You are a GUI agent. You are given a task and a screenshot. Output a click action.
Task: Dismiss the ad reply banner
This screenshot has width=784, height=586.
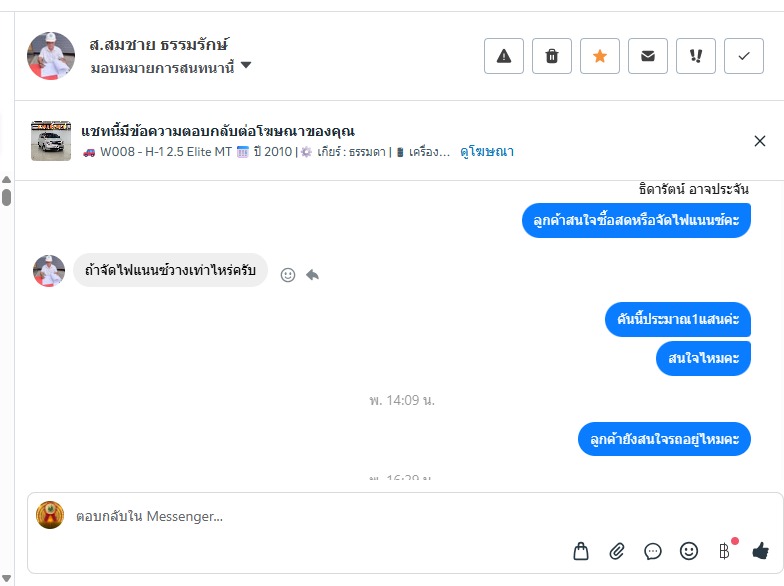click(760, 141)
